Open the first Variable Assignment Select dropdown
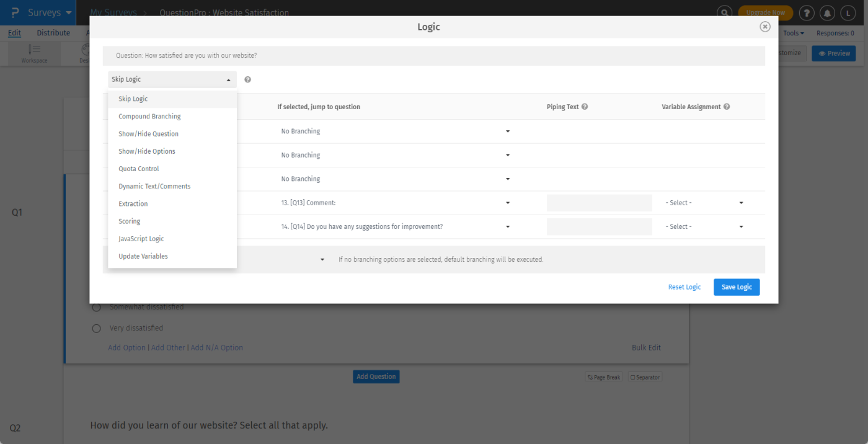The width and height of the screenshot is (868, 444). click(x=704, y=203)
